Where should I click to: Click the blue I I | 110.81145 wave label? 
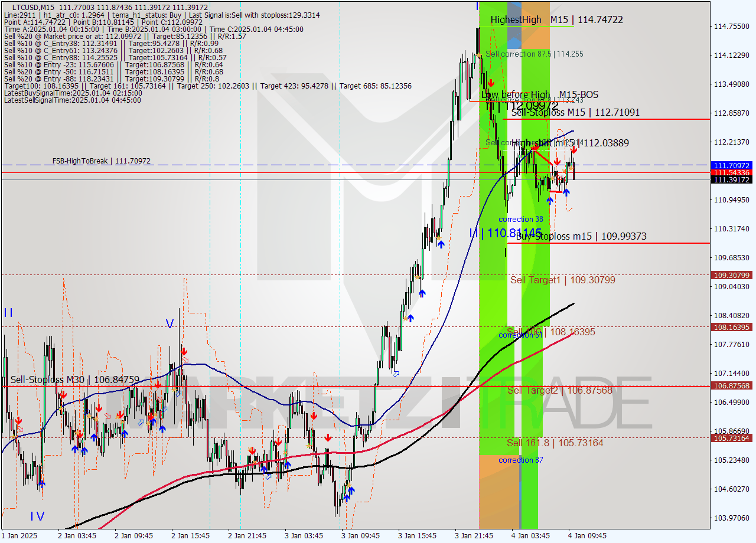[505, 233]
